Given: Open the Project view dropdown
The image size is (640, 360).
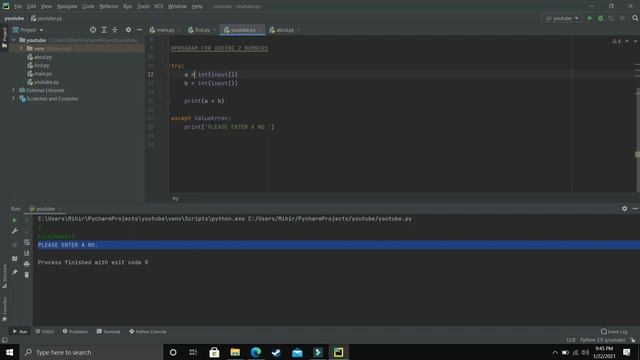Looking at the screenshot, I should pyautogui.click(x=28, y=30).
